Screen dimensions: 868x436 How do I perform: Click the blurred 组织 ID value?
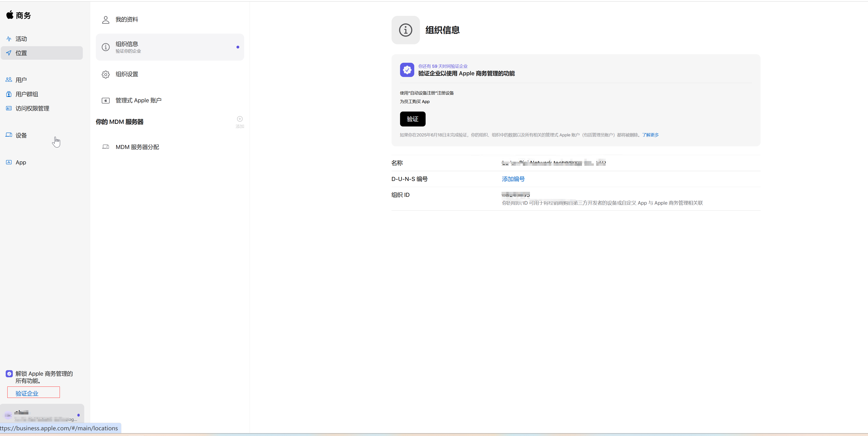[516, 195]
